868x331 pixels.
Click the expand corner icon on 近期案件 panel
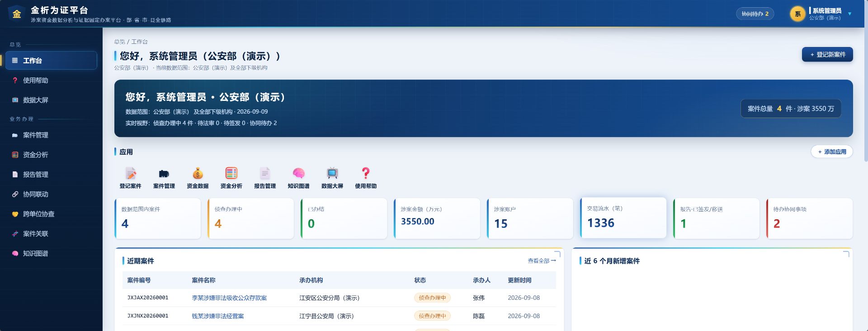coord(557,254)
